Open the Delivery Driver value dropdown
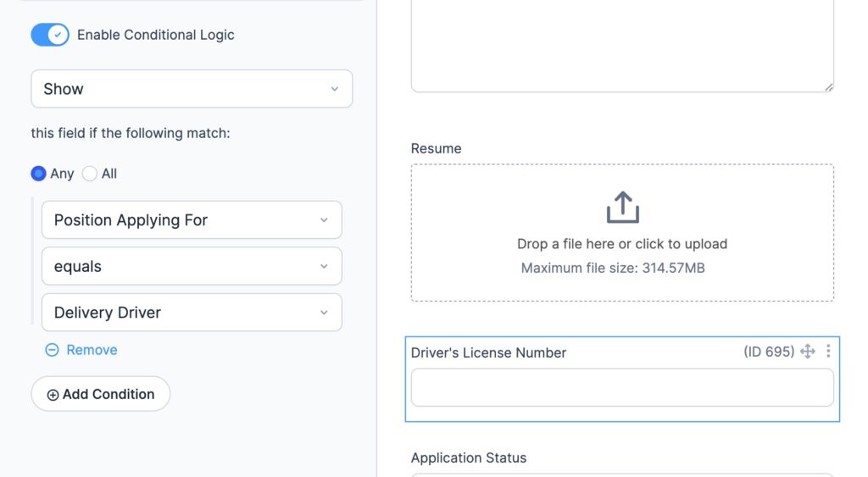The image size is (868, 477). point(192,312)
